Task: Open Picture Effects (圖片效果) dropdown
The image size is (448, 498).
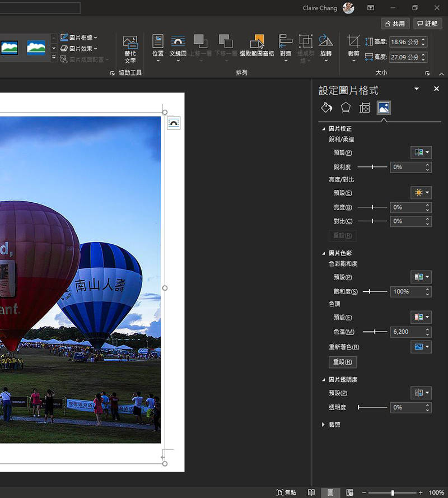Action: pos(80,49)
